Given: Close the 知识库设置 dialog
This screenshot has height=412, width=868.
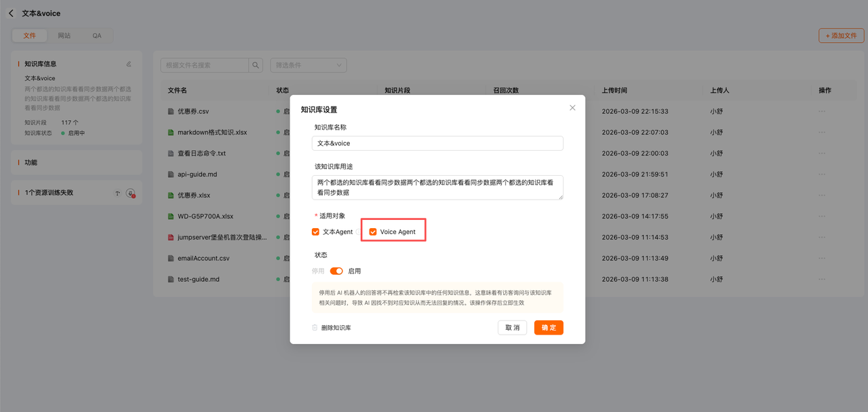Looking at the screenshot, I should pos(572,108).
